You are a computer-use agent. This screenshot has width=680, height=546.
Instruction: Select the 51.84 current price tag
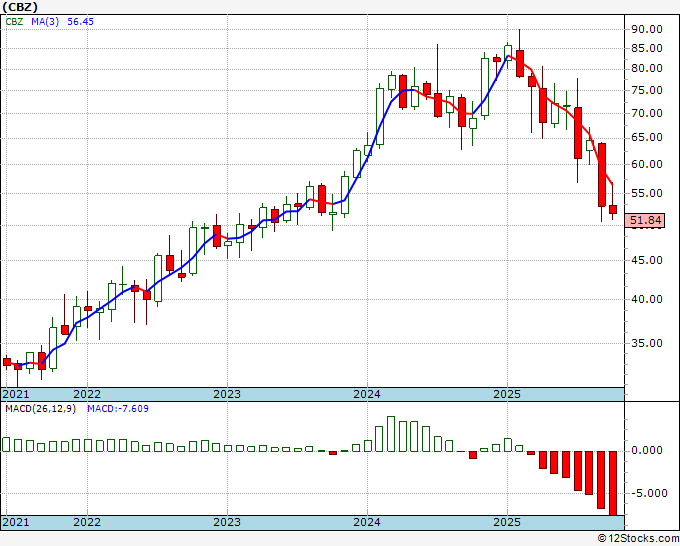[646, 220]
